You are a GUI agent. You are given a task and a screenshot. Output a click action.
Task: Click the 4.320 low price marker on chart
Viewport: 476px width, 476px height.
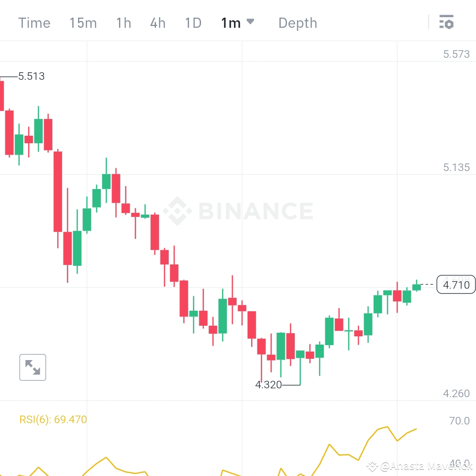[x=269, y=384]
